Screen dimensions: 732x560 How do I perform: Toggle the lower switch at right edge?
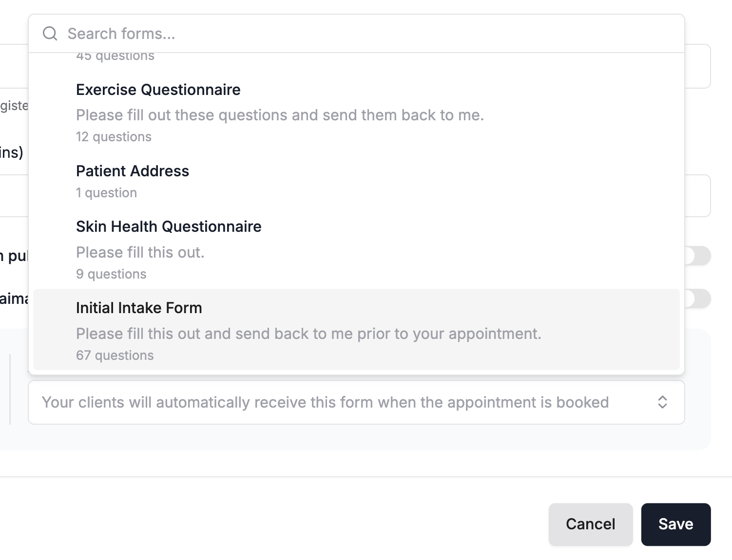(x=697, y=299)
